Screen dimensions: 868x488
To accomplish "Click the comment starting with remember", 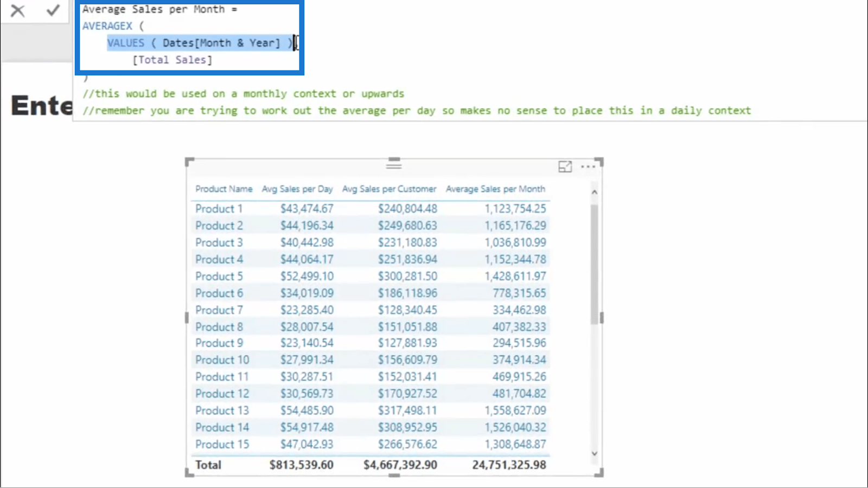I will pos(417,111).
